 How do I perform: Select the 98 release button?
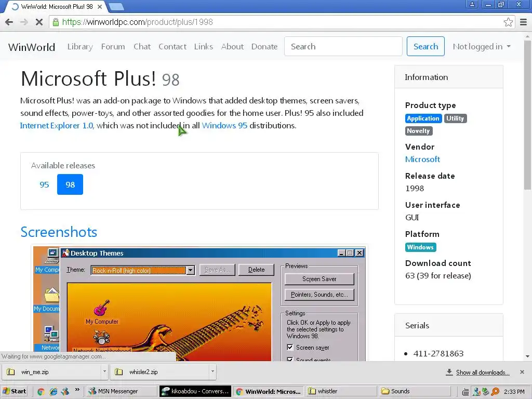[x=70, y=184]
